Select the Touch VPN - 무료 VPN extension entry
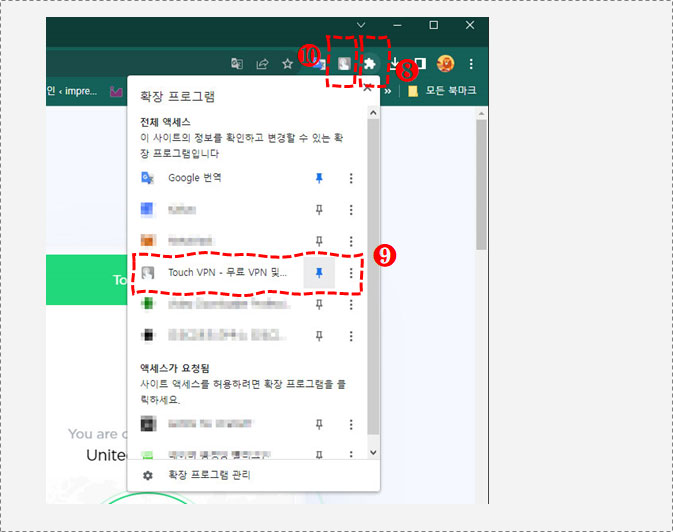This screenshot has height=532, width=673. pos(219,272)
